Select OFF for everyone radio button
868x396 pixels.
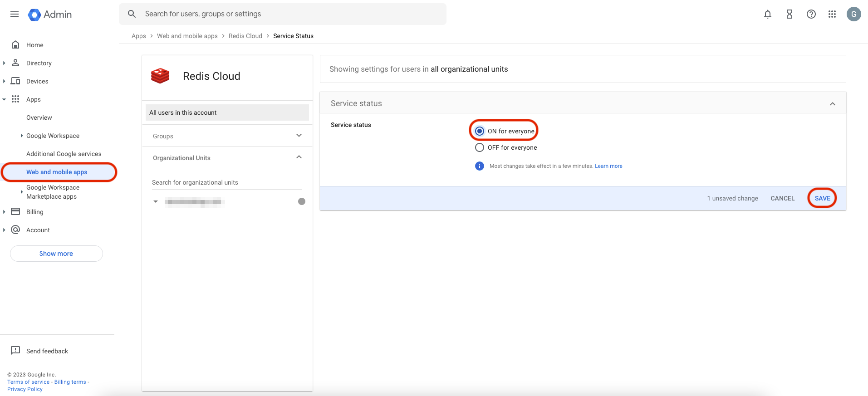click(480, 147)
